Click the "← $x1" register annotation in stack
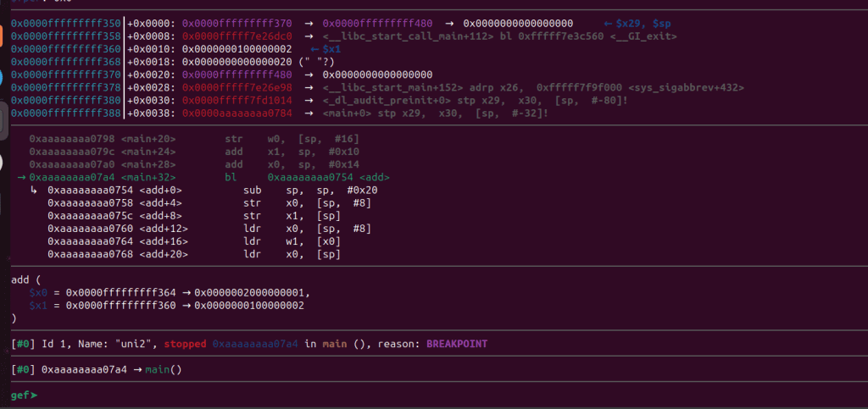The width and height of the screenshot is (868, 409). [x=325, y=49]
